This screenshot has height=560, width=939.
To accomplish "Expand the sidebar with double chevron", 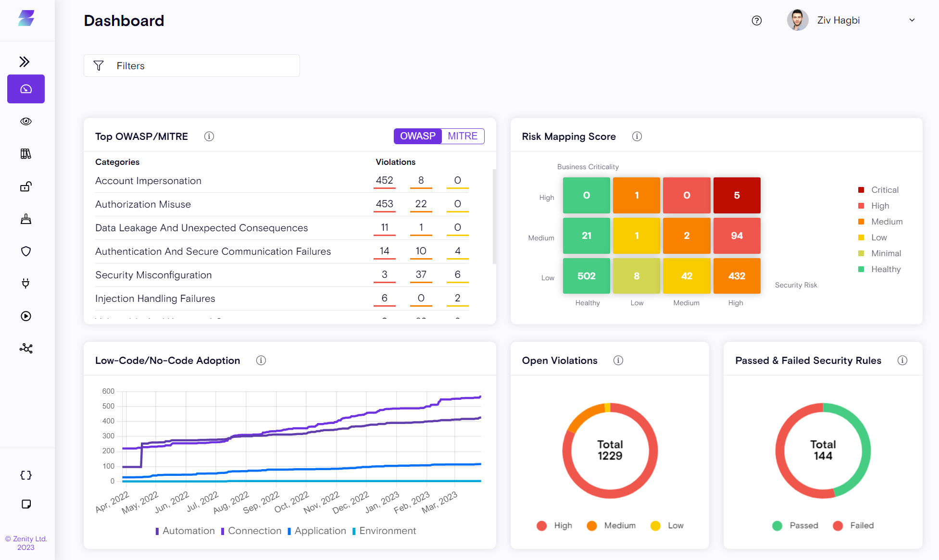I will point(25,62).
